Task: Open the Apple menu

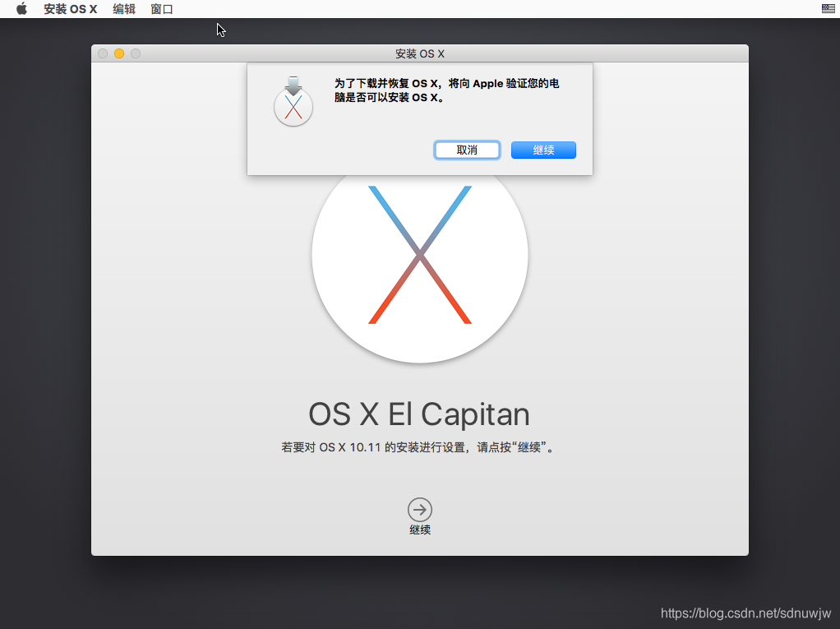Action: (x=21, y=8)
